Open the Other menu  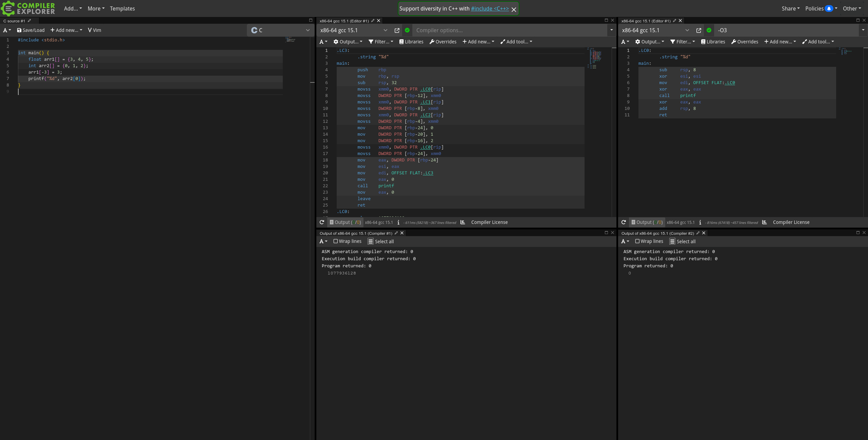click(852, 8)
